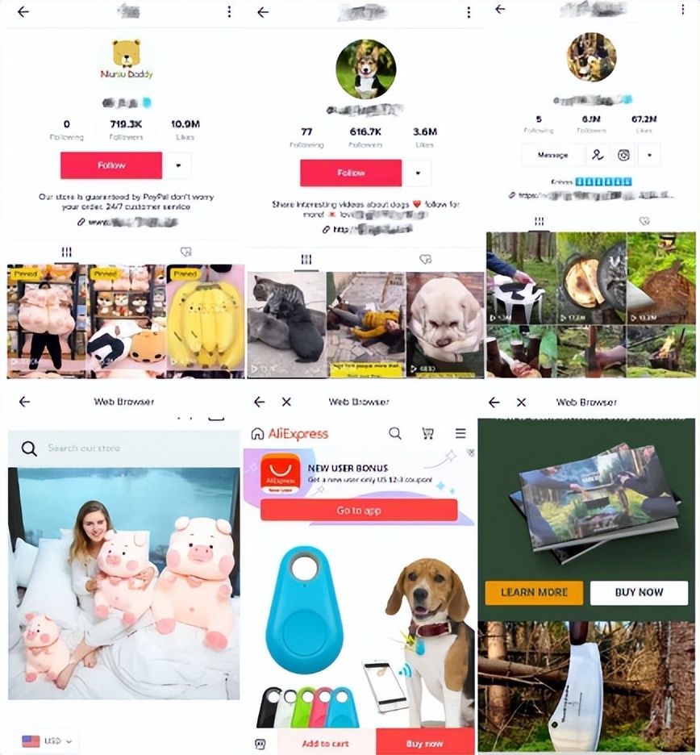Open the pinned banana plush video thumbnail
This screenshot has height=755, width=700.
click(206, 321)
